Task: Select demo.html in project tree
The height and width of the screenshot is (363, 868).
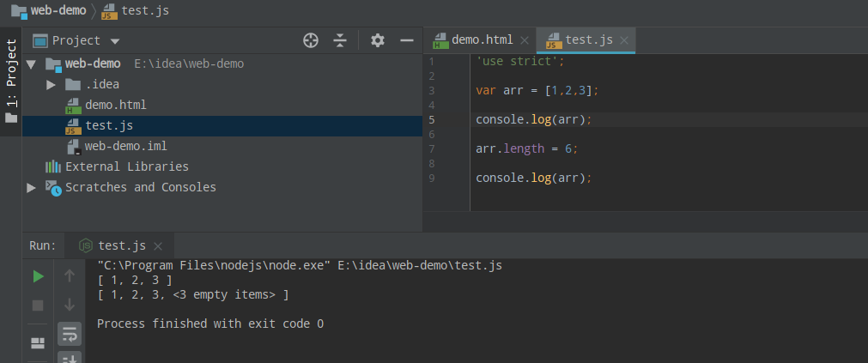Action: click(x=116, y=106)
